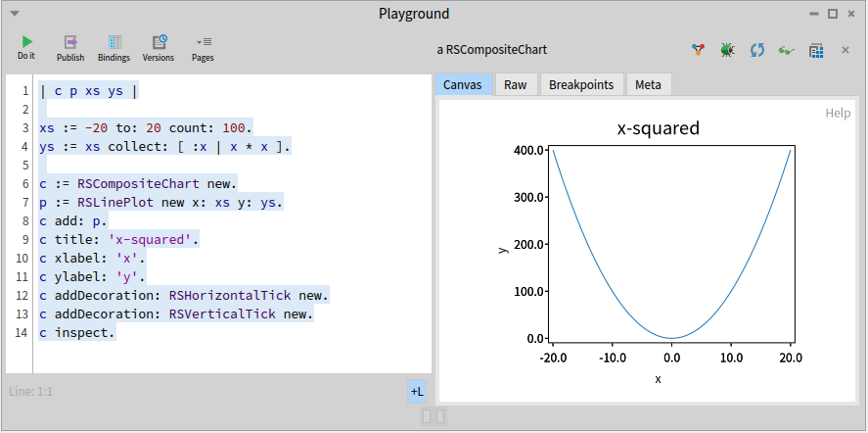Maximize the Playground window
The width and height of the screenshot is (868, 433).
833,14
